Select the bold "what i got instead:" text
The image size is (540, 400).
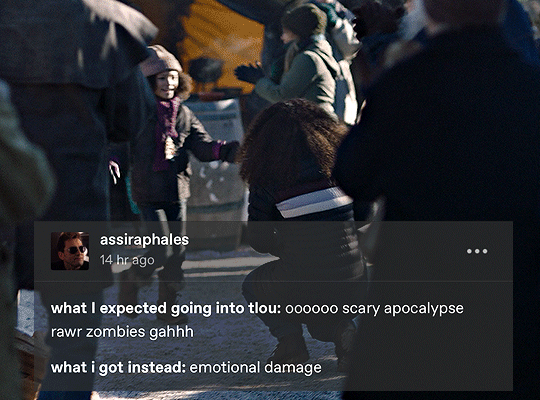pyautogui.click(x=118, y=368)
